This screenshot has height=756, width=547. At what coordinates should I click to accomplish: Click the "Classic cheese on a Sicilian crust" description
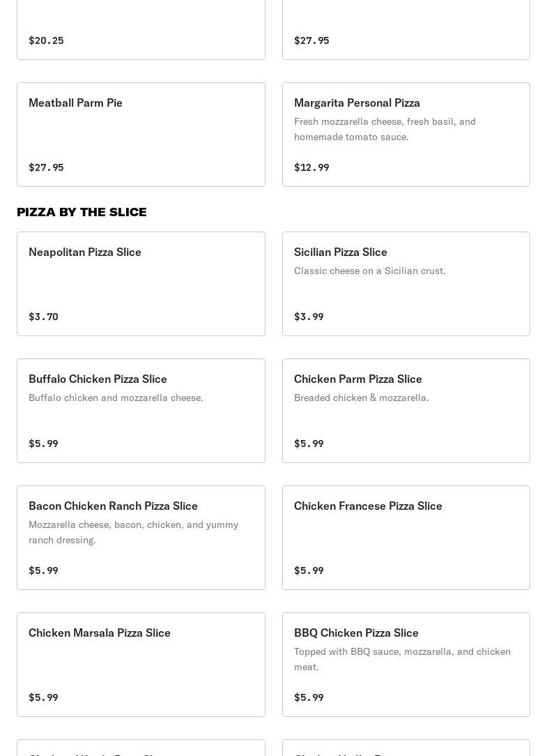(369, 271)
